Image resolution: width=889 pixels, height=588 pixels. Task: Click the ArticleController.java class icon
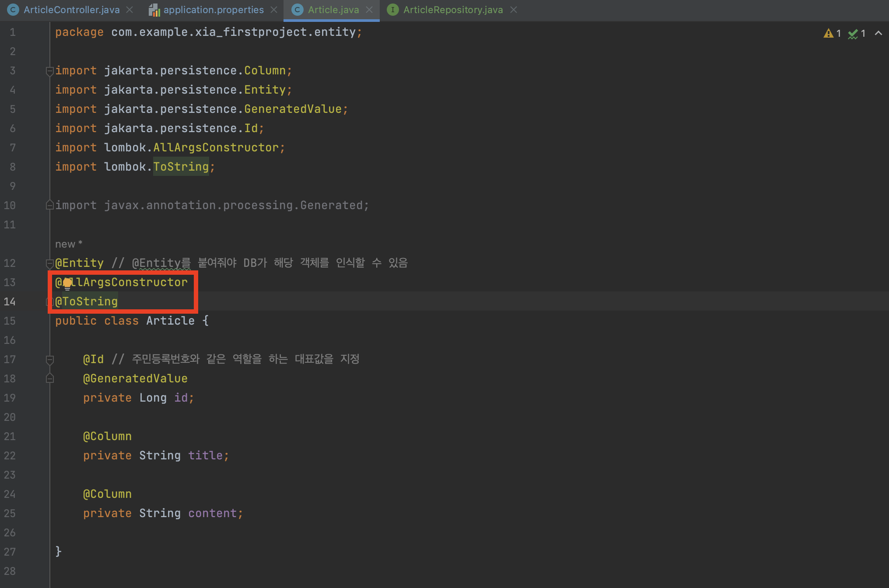tap(13, 10)
